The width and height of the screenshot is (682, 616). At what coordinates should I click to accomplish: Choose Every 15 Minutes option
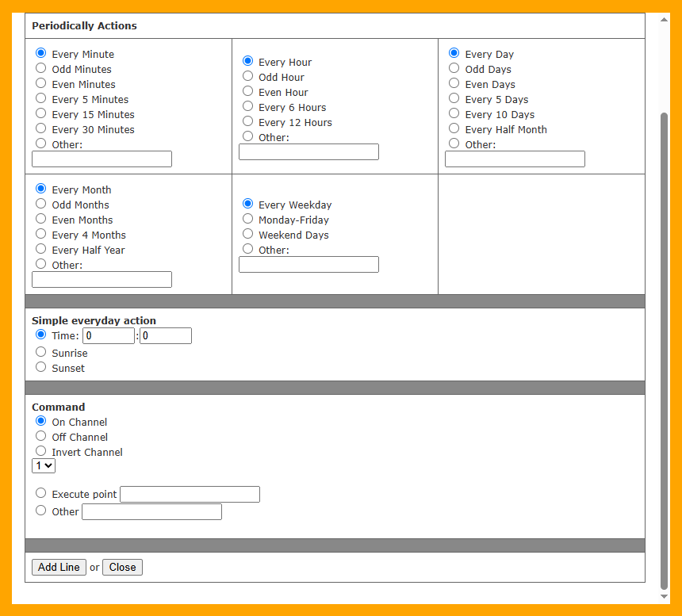pos(41,114)
